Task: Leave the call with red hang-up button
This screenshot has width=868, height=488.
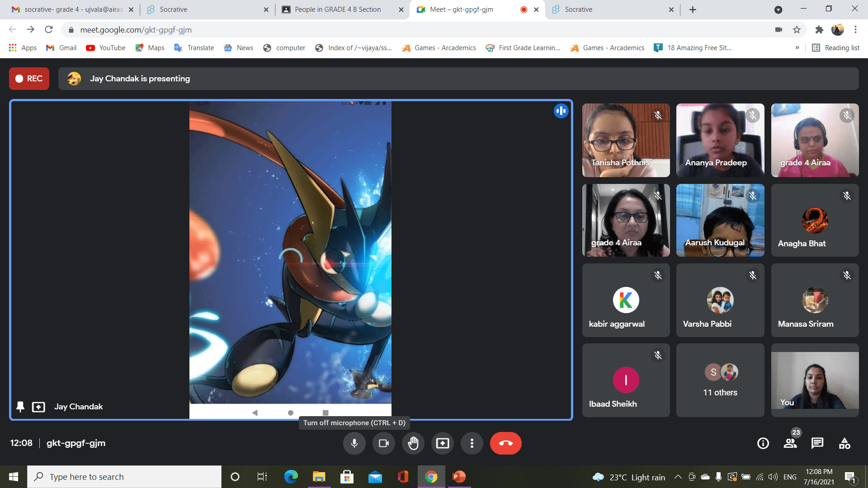Action: [x=505, y=443]
